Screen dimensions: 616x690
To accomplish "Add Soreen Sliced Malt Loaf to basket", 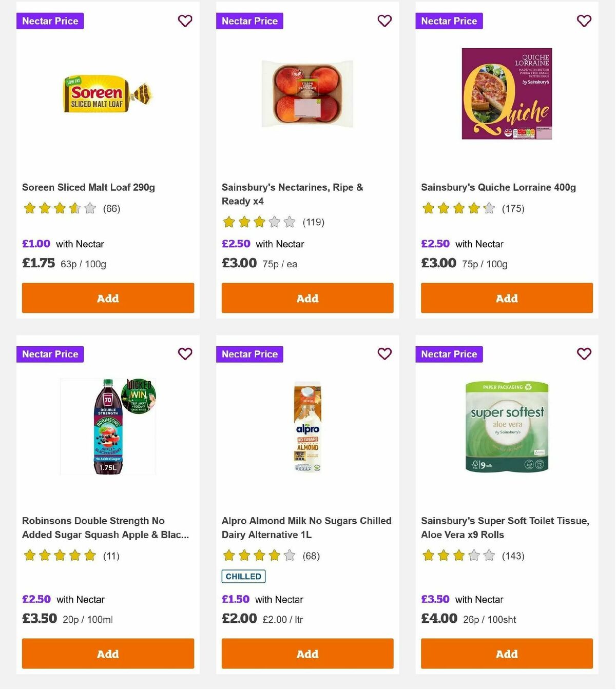I will [x=107, y=298].
